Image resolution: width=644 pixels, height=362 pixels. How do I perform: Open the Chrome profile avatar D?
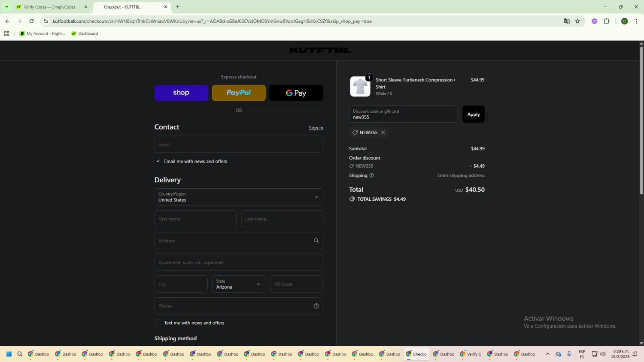[x=625, y=21]
